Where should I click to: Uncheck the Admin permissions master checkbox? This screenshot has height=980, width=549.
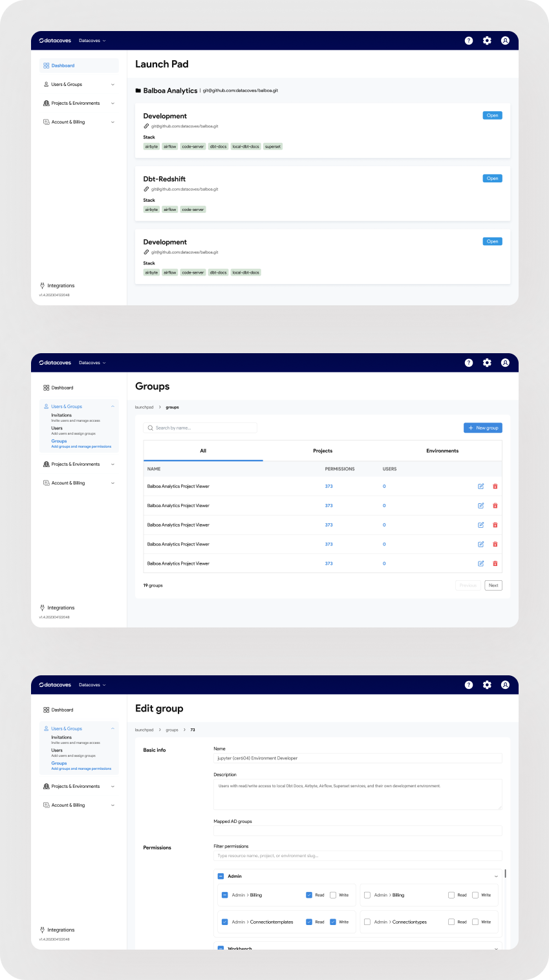[x=220, y=875]
